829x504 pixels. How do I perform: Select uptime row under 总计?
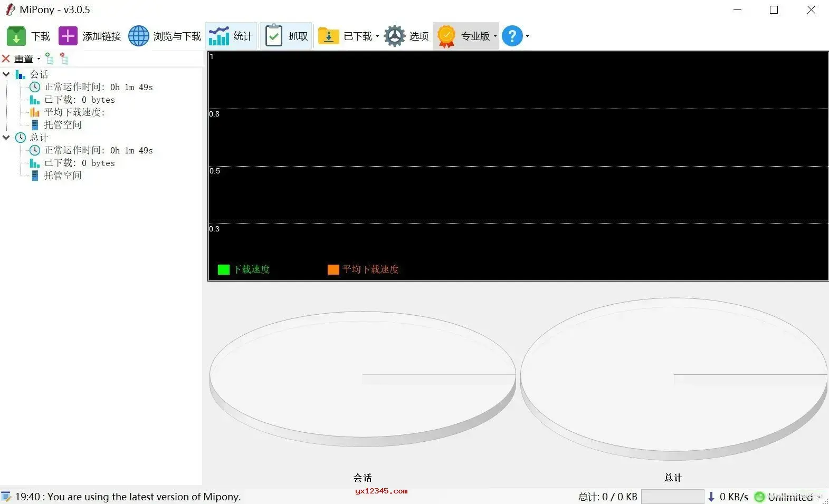tap(98, 150)
